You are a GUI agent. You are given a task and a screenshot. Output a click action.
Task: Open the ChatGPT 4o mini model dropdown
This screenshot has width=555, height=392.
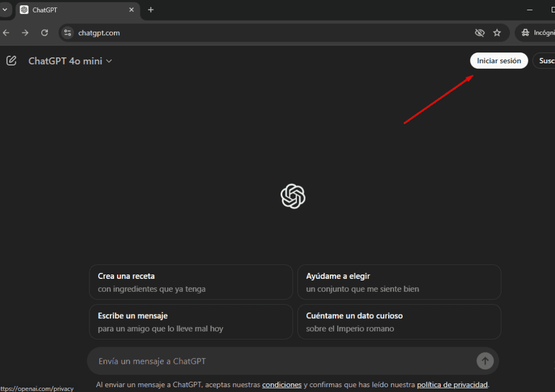(x=70, y=61)
